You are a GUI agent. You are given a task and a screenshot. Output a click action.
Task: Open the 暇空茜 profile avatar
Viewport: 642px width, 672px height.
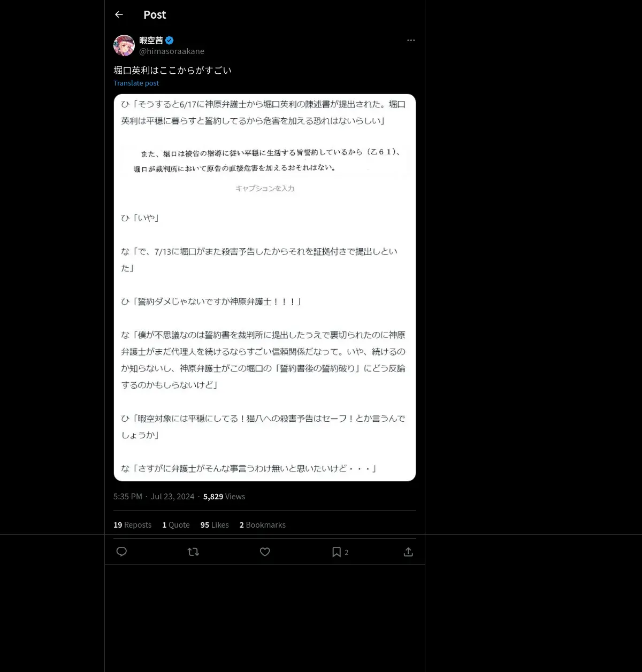pyautogui.click(x=124, y=45)
